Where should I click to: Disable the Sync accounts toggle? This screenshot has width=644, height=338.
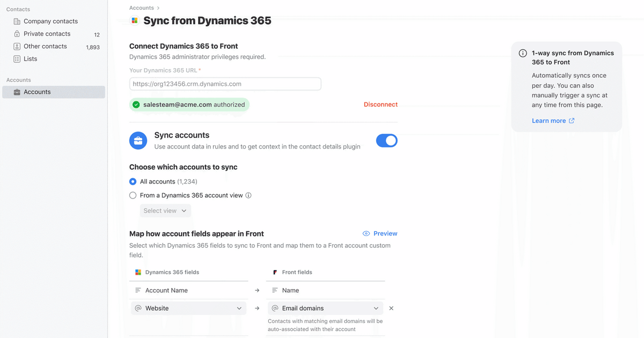(x=386, y=141)
